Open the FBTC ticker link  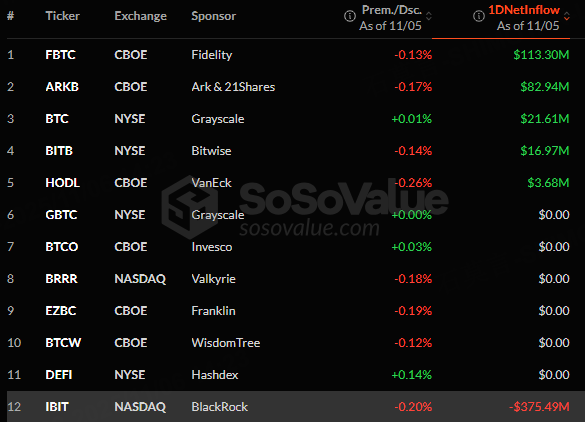(60, 55)
